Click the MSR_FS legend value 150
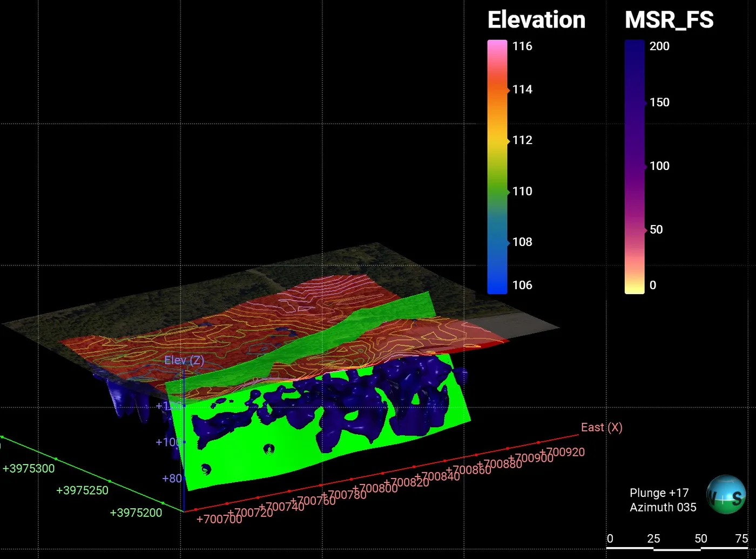Viewport: 756px width, 559px height. 659,103
